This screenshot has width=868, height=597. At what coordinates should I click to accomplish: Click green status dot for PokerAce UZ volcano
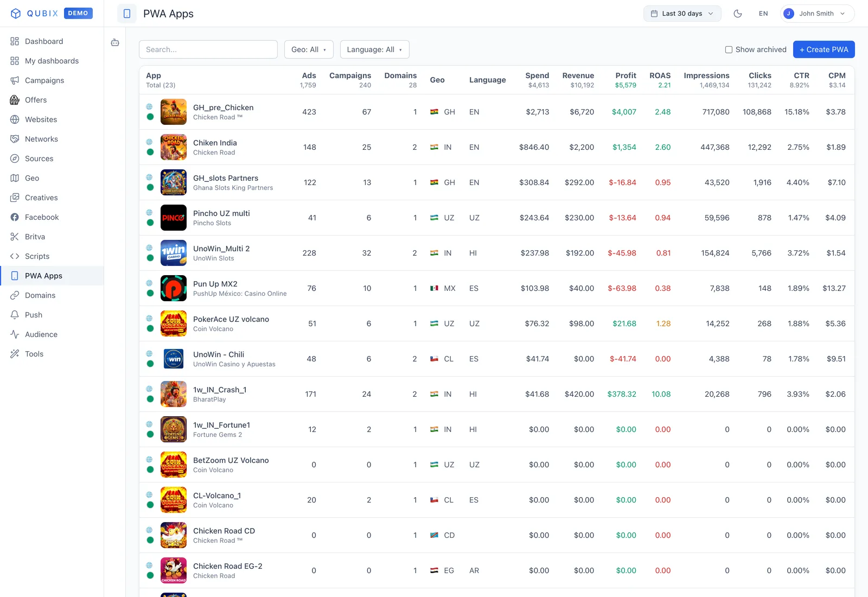(x=150, y=328)
